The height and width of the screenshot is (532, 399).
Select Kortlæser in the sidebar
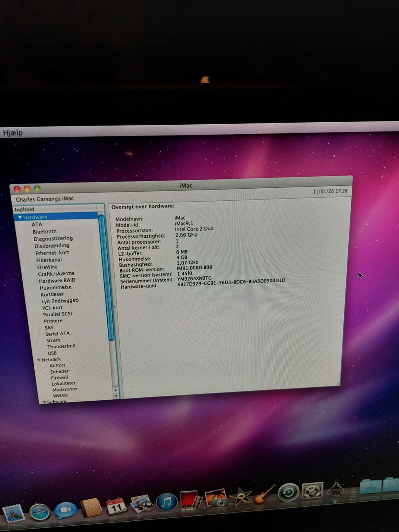pyautogui.click(x=52, y=294)
